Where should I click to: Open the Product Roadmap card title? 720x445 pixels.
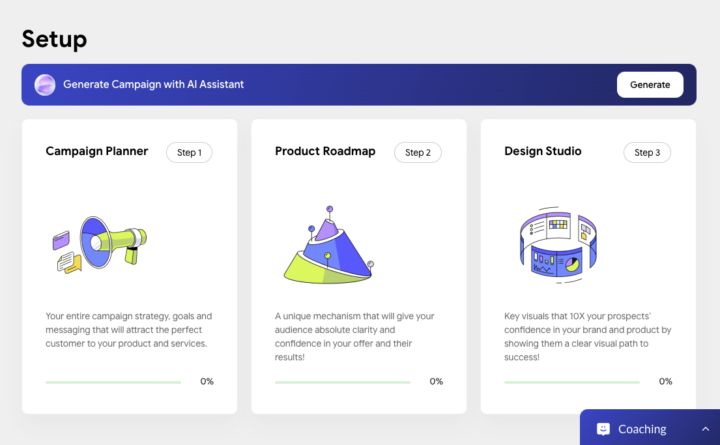click(325, 151)
